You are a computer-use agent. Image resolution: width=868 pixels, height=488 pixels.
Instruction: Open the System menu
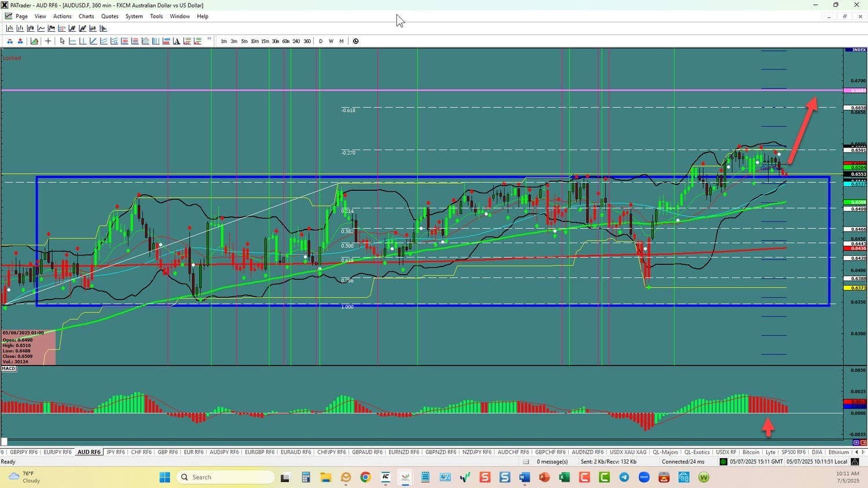(x=134, y=16)
